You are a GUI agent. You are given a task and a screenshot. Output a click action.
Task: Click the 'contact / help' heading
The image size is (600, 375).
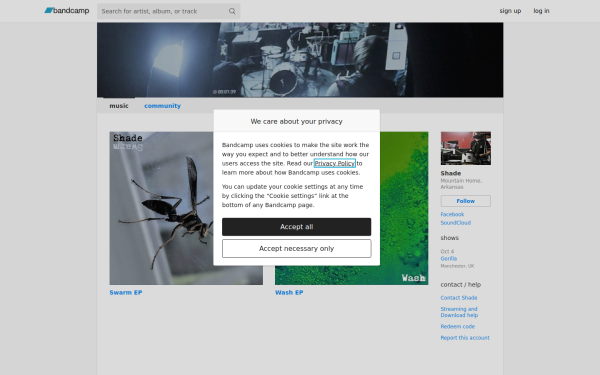461,284
